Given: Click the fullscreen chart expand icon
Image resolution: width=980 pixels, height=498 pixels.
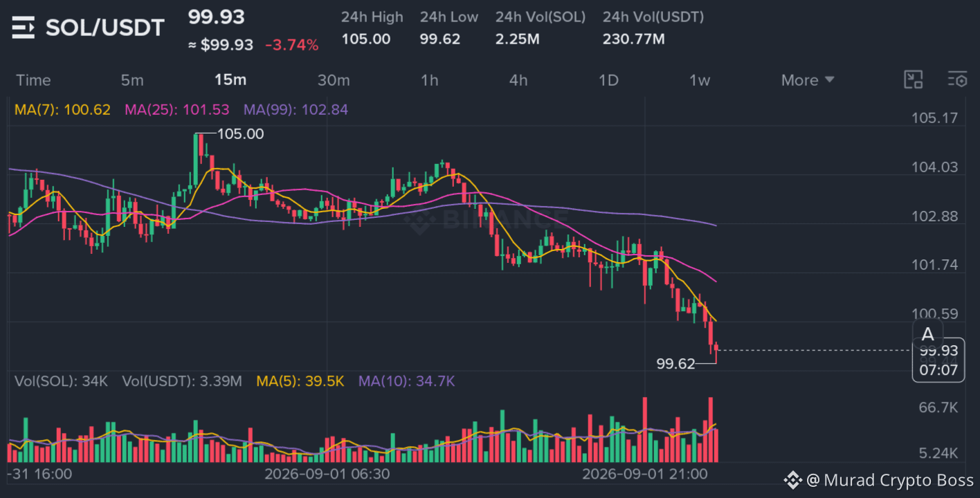Looking at the screenshot, I should [914, 80].
